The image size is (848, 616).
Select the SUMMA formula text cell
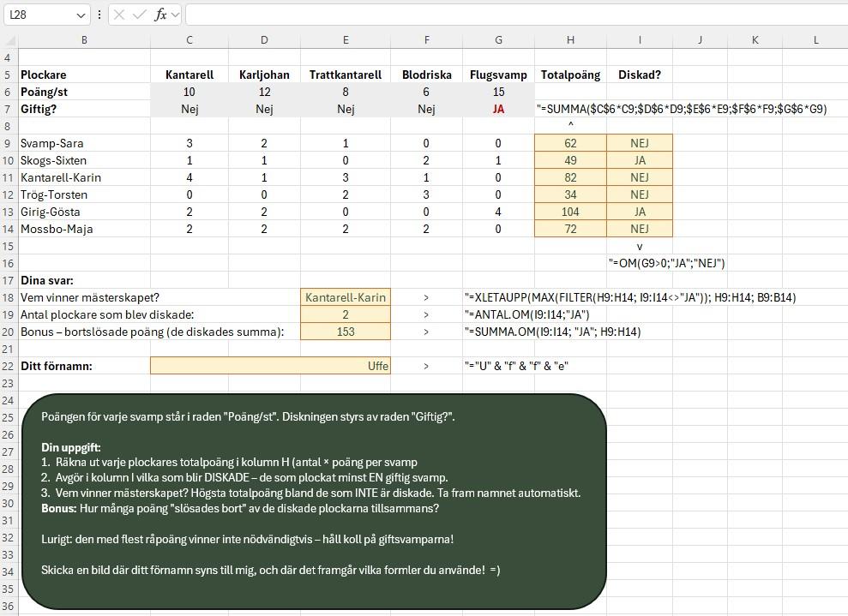point(682,109)
